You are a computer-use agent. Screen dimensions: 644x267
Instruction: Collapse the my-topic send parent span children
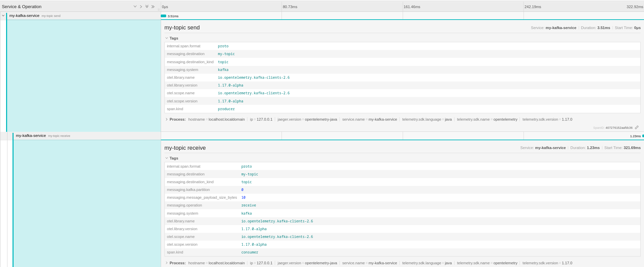(x=3, y=16)
